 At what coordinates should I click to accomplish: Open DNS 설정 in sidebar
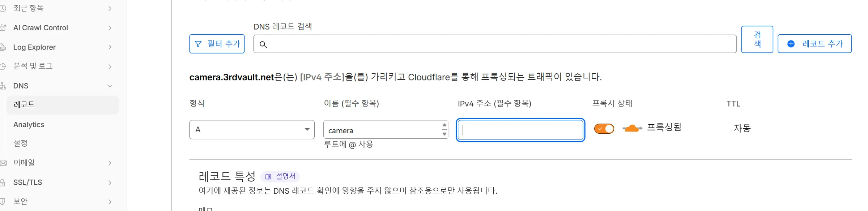[21, 143]
